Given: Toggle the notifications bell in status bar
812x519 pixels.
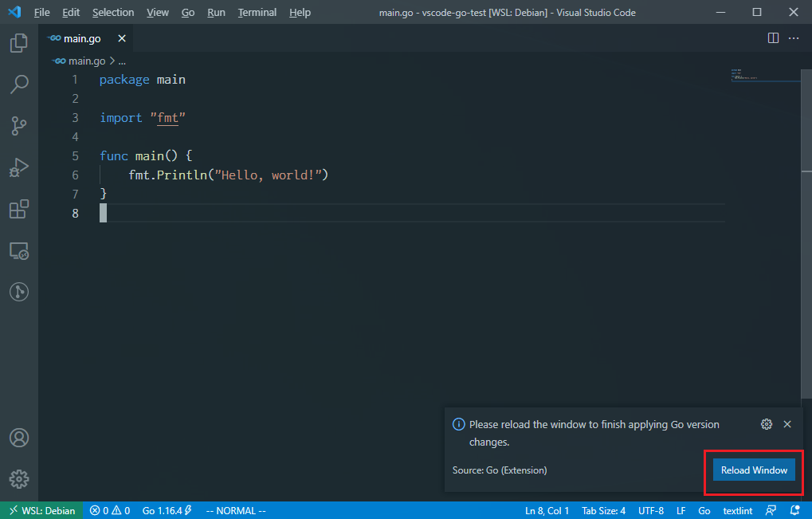Looking at the screenshot, I should pyautogui.click(x=794, y=510).
